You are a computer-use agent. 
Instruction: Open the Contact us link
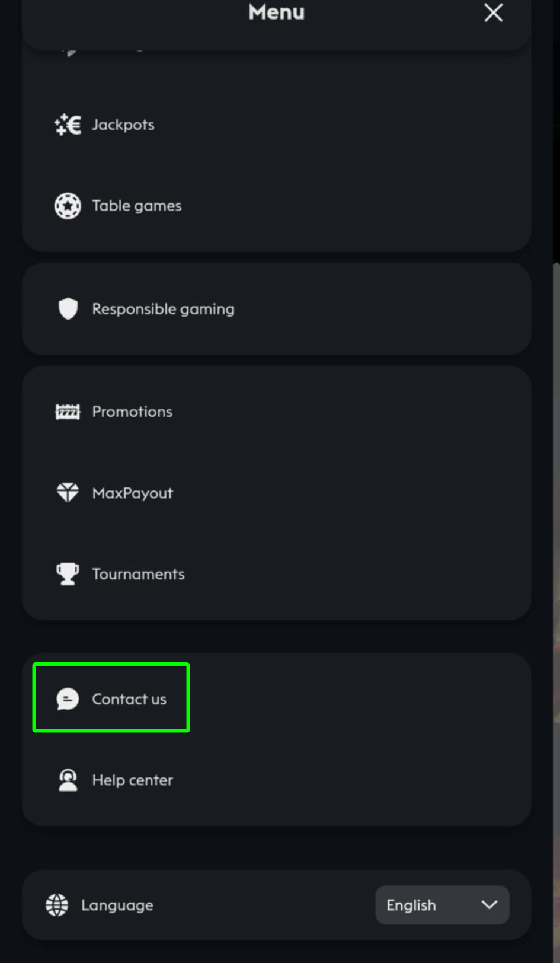coord(129,699)
